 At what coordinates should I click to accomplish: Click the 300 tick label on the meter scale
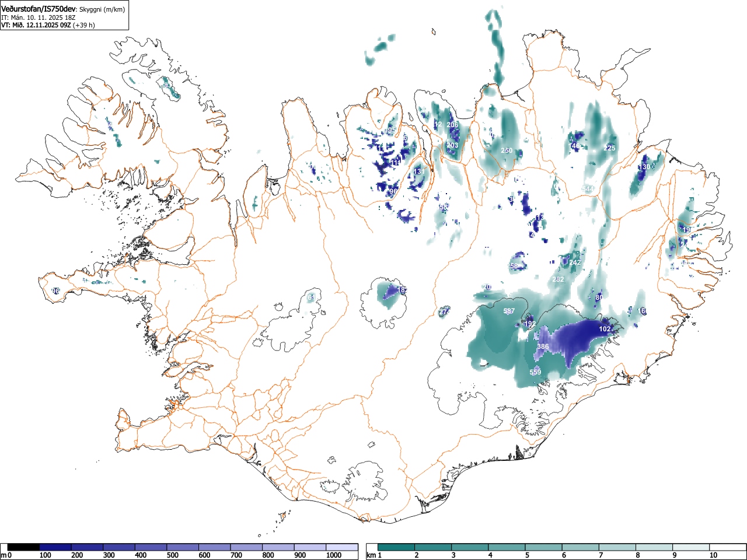point(109,555)
